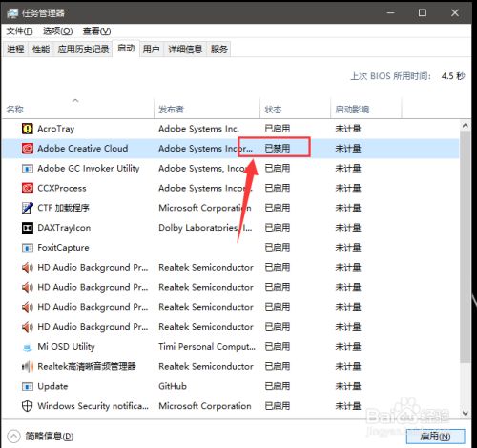Open the 文件(F) menu
This screenshot has width=477, height=448.
click(19, 31)
